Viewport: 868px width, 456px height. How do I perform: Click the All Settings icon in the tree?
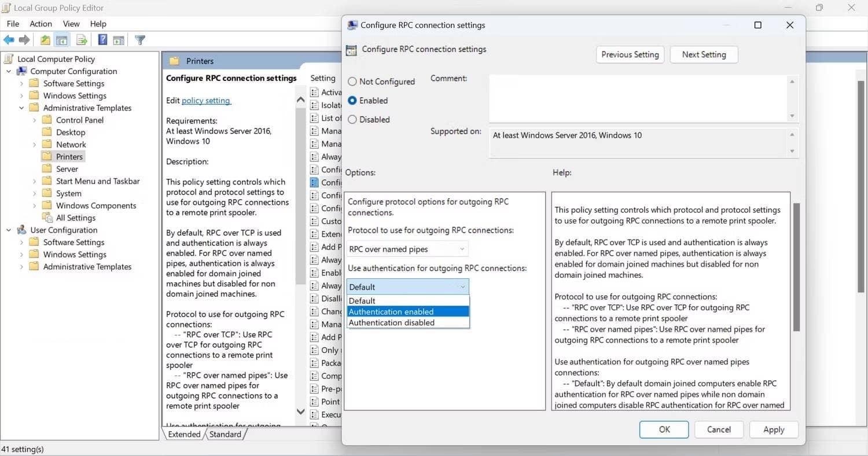47,218
